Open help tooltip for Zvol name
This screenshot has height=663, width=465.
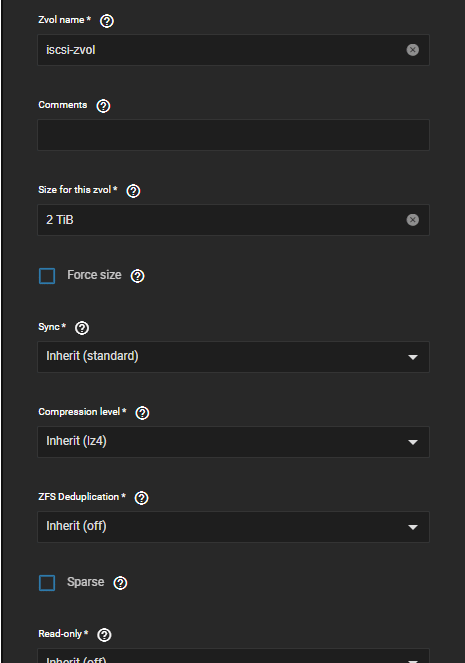[107, 21]
